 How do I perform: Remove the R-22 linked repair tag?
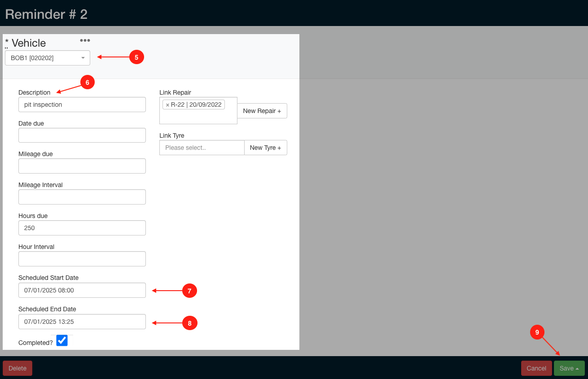tap(167, 105)
